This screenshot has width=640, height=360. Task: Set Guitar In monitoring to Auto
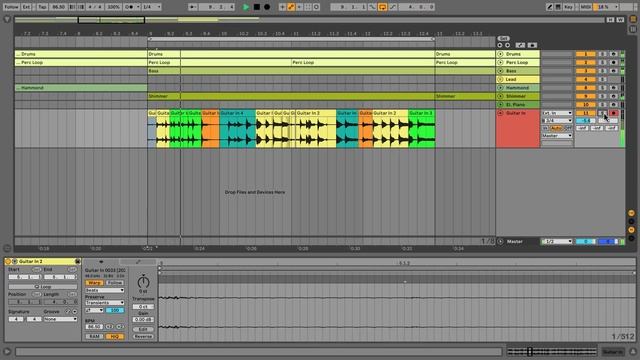557,128
